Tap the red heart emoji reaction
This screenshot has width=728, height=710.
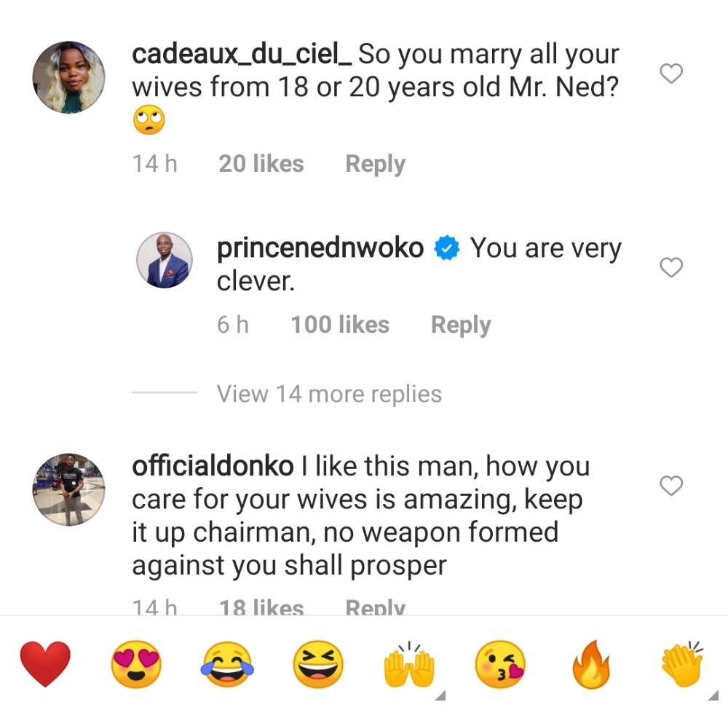[45, 664]
